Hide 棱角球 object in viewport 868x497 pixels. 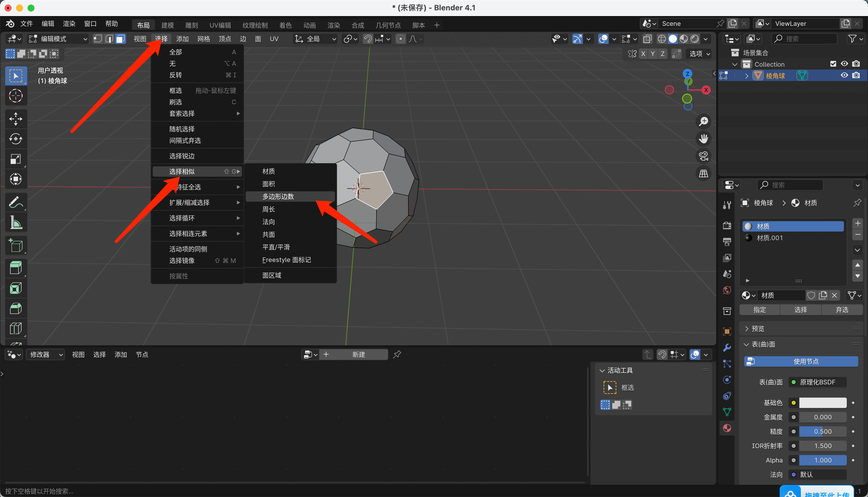click(x=844, y=76)
